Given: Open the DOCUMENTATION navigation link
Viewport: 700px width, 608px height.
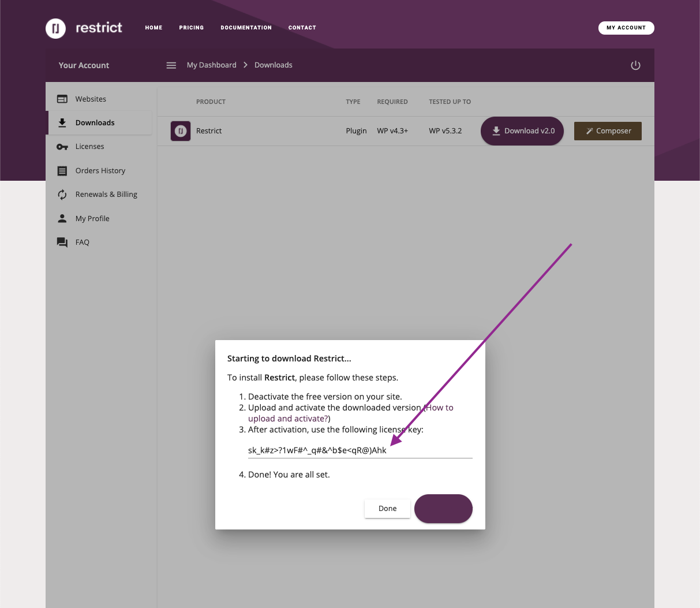Looking at the screenshot, I should [246, 28].
